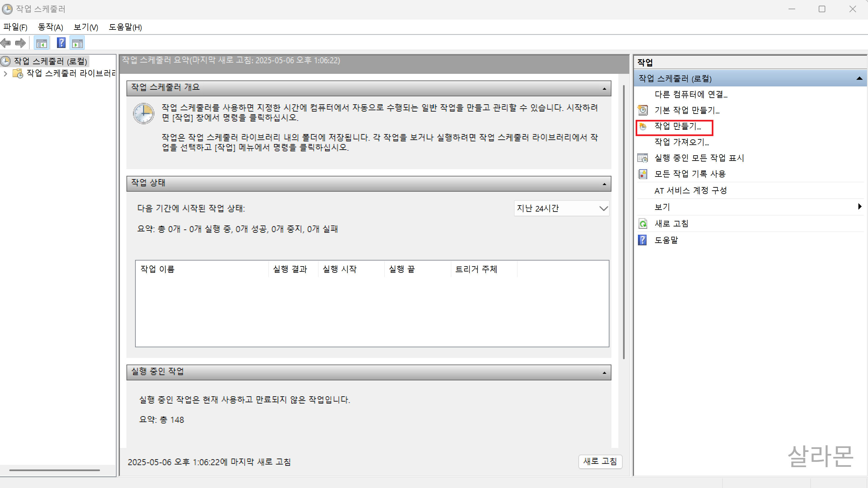Click the 기본 작업 만들기 icon
This screenshot has height=488, width=868.
(x=643, y=110)
